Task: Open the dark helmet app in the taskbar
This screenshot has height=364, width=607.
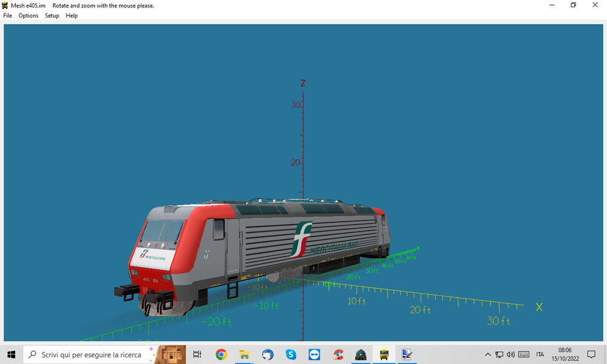Action: coord(361,354)
